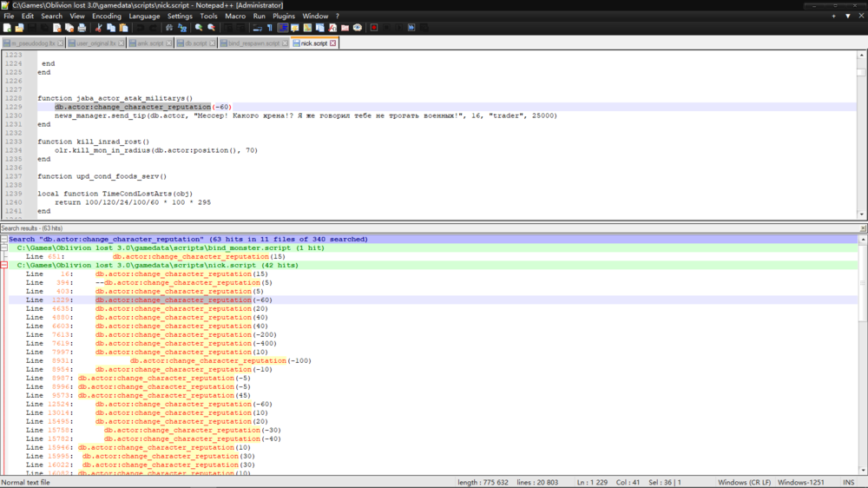Click the Find binoculars toolbar icon

click(168, 28)
